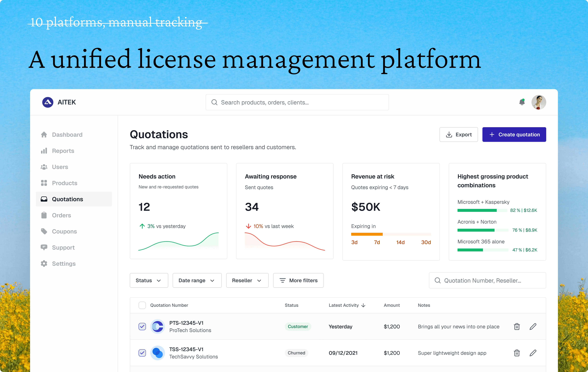Open the Status filter dropdown
Screen dimensions: 588x372
[x=149, y=280]
